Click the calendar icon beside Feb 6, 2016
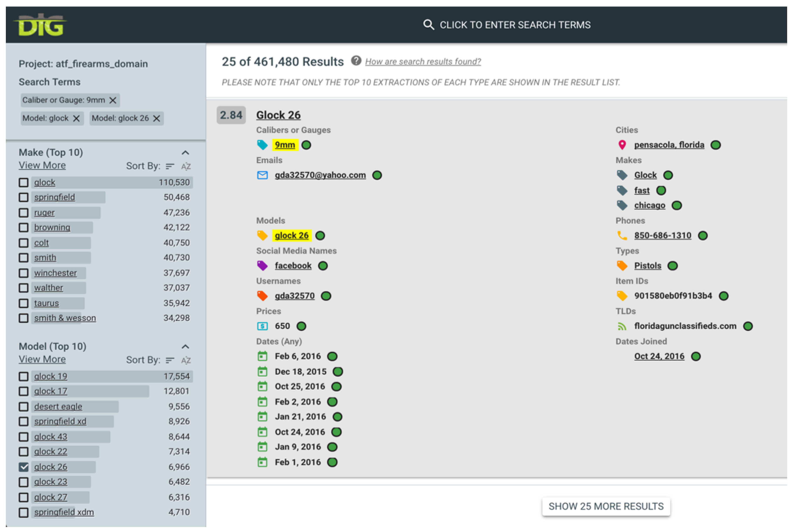The height and width of the screenshot is (532, 793). click(x=262, y=357)
